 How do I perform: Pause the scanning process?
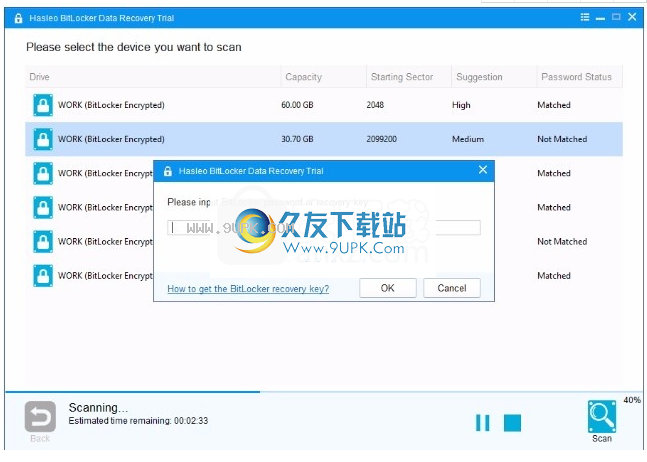coord(482,423)
